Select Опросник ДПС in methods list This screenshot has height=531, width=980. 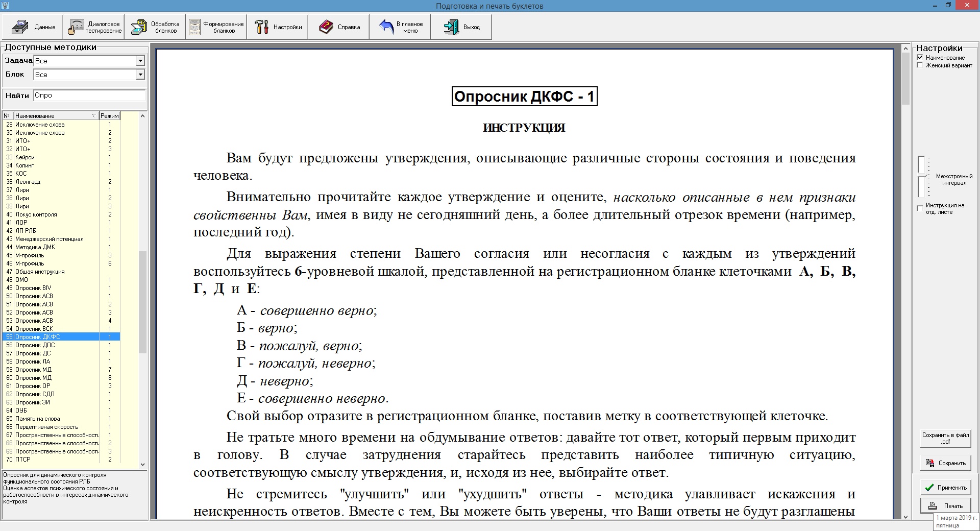click(35, 345)
